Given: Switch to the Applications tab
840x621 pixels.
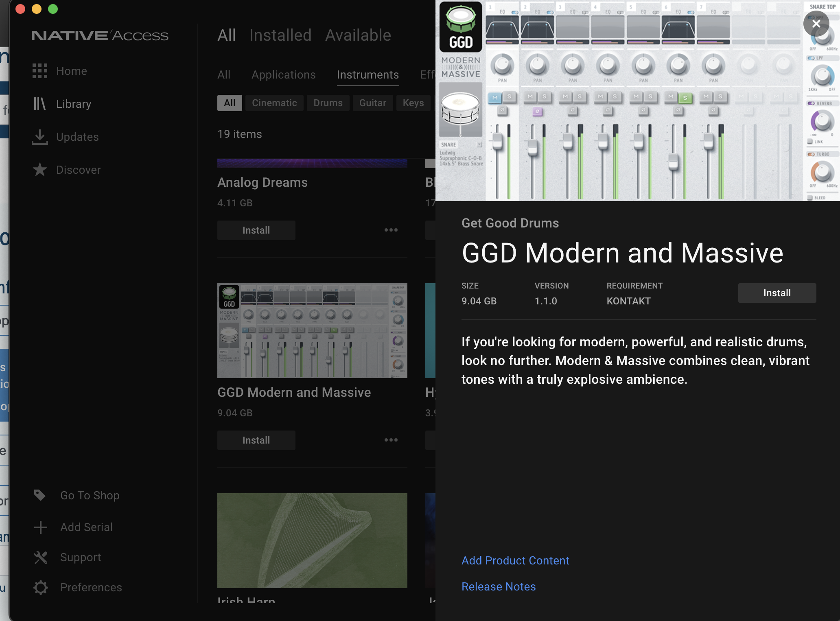Looking at the screenshot, I should pos(283,75).
